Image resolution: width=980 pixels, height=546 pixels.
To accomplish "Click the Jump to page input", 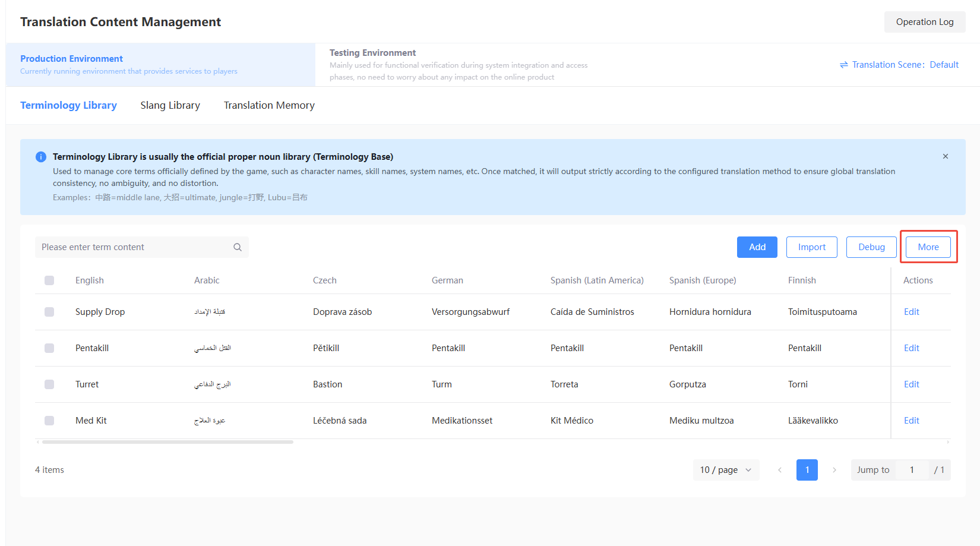I will [x=912, y=470].
